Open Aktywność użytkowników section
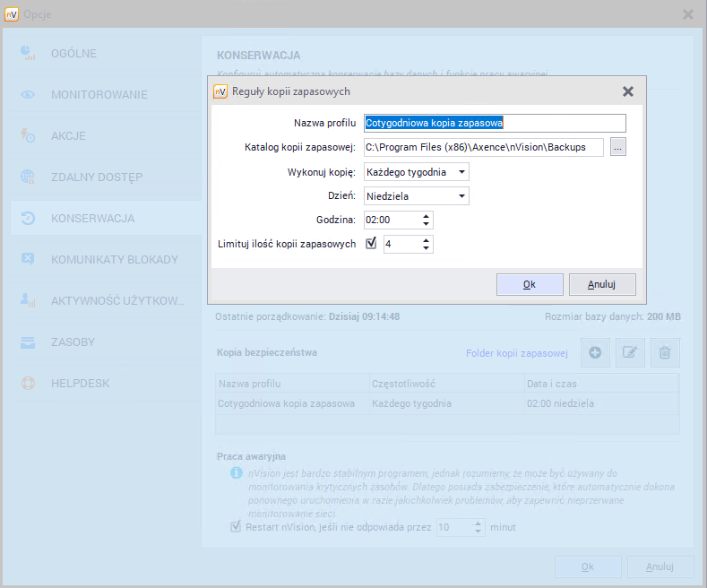Viewport: 707px width, 588px height. click(117, 300)
